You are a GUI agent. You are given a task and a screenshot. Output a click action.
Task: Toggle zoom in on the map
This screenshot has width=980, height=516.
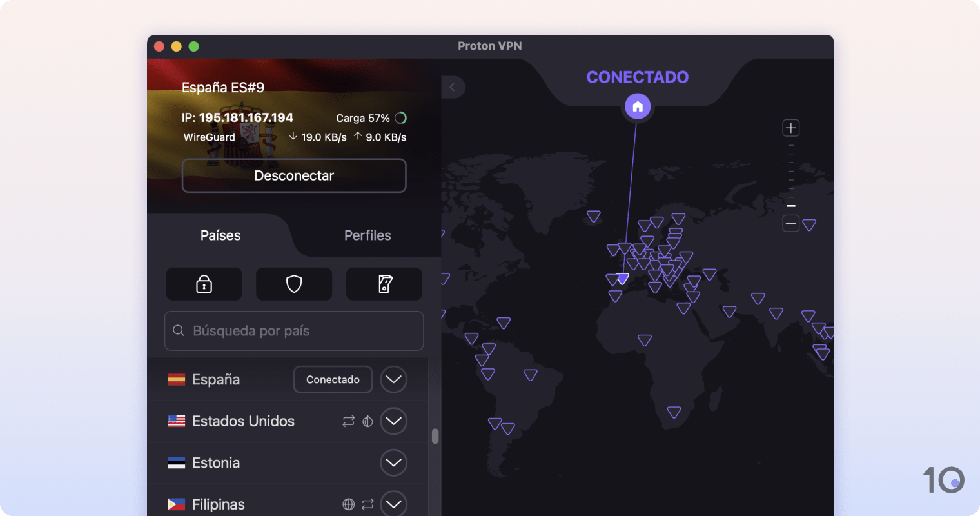[x=790, y=128]
